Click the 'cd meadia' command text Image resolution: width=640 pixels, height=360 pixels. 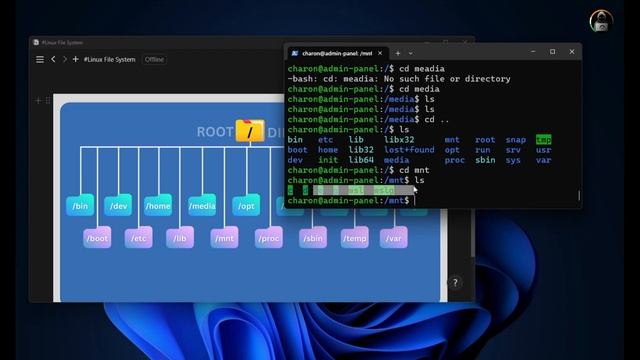(x=422, y=69)
